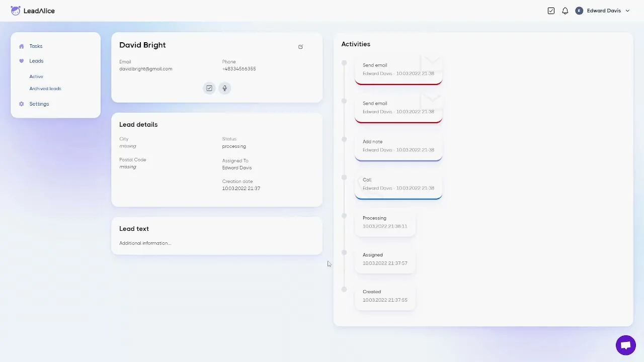Click the Tasks home icon in sidebar
Image resolution: width=644 pixels, height=362 pixels.
[21, 46]
